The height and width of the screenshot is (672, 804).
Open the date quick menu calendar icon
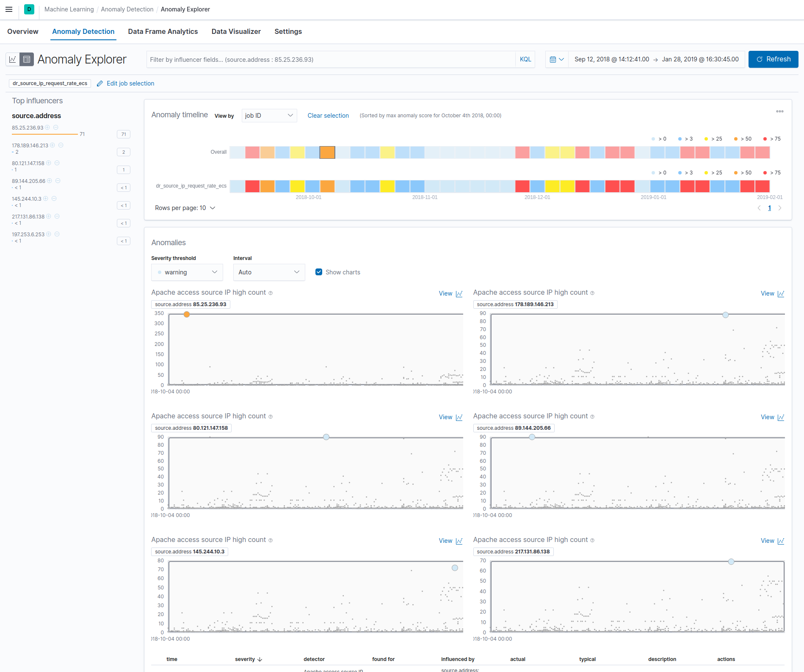tap(557, 59)
